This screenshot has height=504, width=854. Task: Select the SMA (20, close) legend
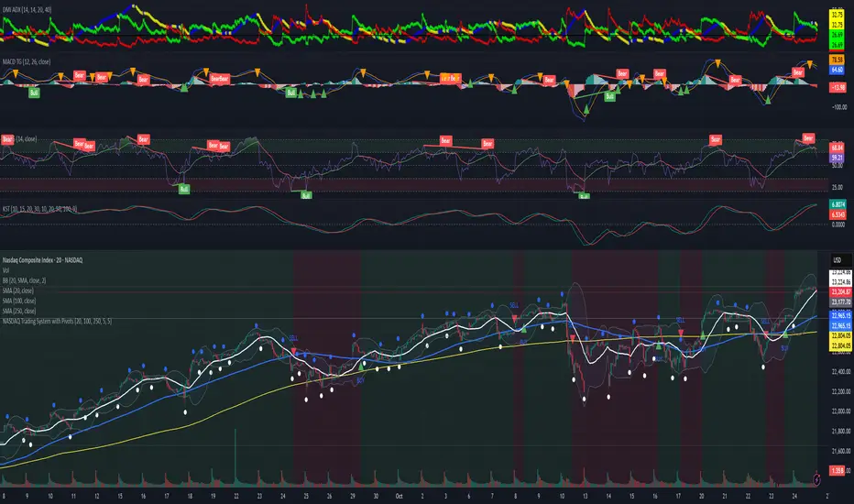pyautogui.click(x=18, y=290)
